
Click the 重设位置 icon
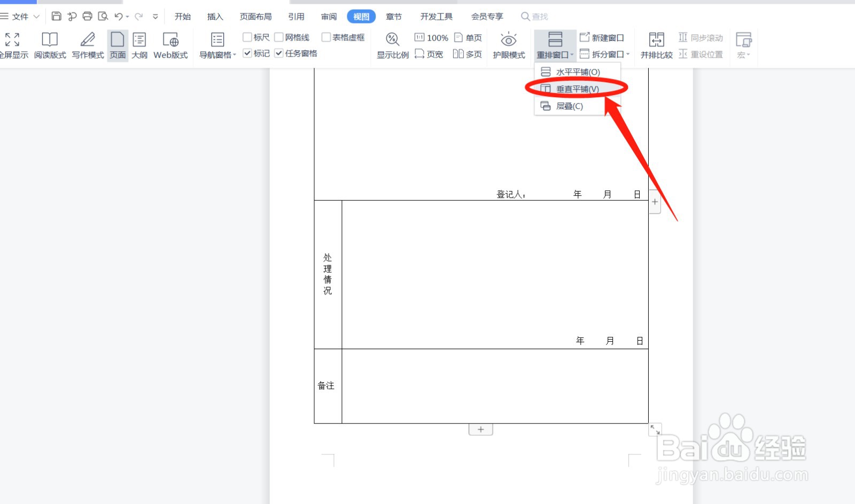click(x=683, y=54)
